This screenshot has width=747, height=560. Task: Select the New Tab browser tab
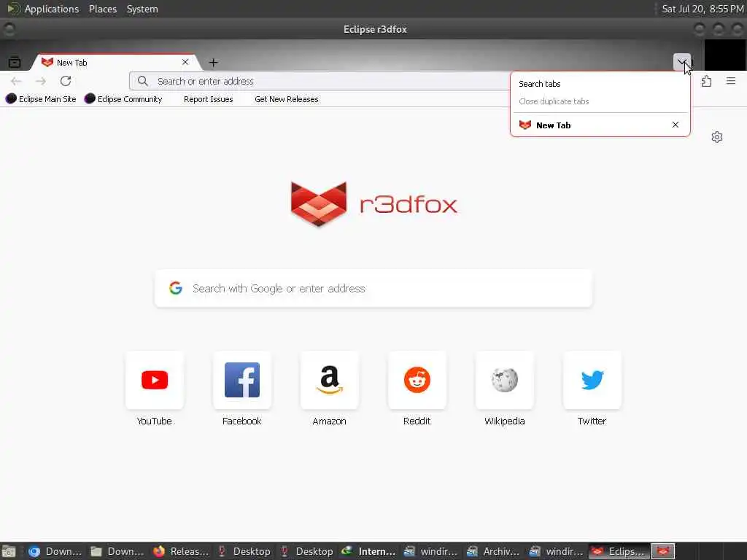[115, 63]
